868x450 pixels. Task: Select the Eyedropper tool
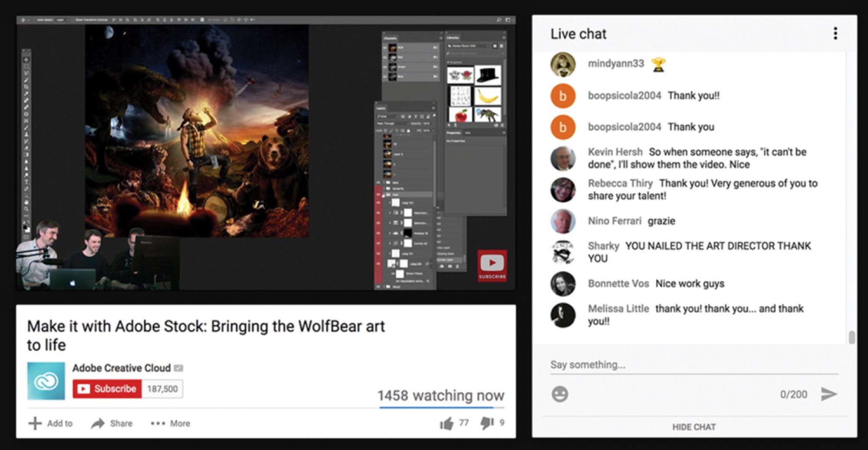(x=26, y=94)
